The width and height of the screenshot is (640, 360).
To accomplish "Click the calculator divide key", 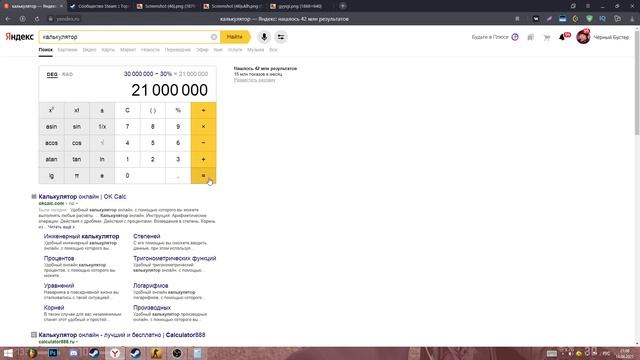I will pos(203,110).
